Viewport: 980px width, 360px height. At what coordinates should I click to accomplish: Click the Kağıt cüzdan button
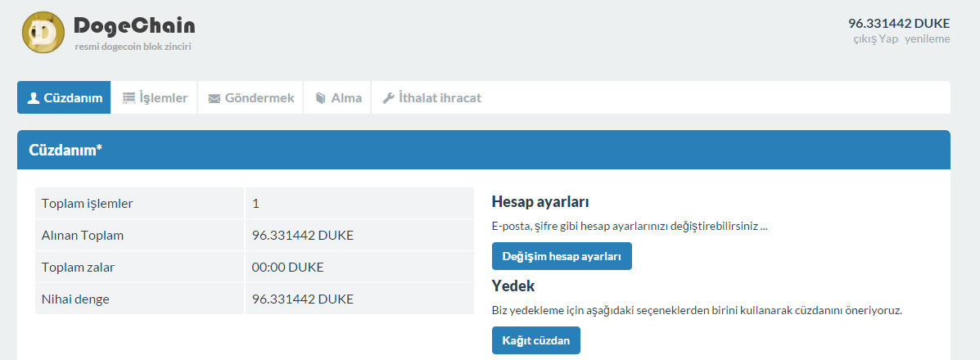536,340
